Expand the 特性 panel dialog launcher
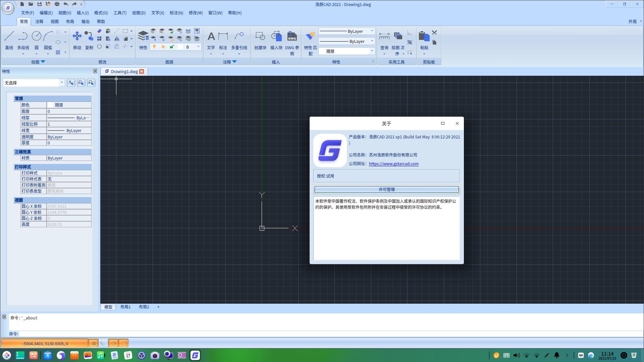This screenshot has width=644, height=362. click(x=373, y=62)
